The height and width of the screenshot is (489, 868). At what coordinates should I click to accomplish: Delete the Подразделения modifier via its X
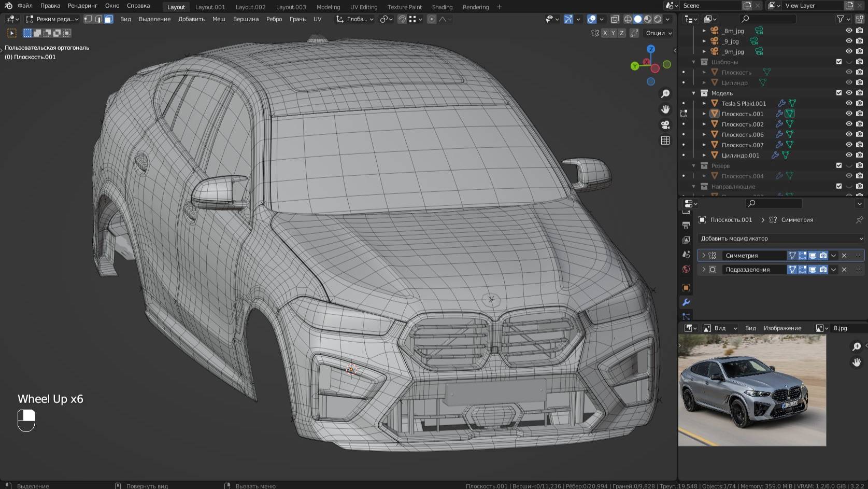click(844, 269)
